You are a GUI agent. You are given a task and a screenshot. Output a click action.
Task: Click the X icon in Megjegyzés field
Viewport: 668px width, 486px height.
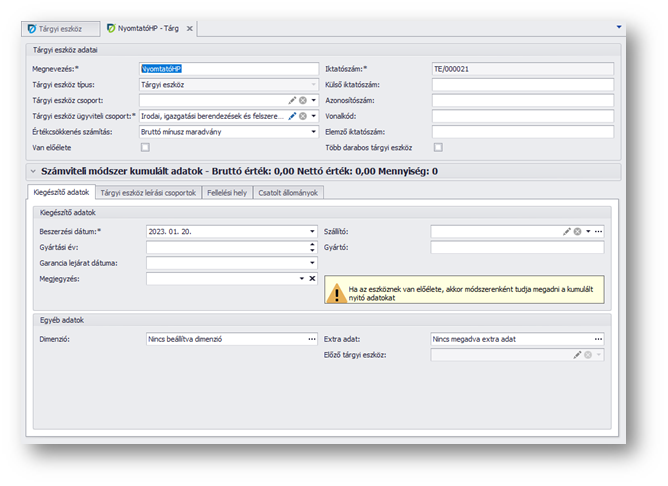312,279
